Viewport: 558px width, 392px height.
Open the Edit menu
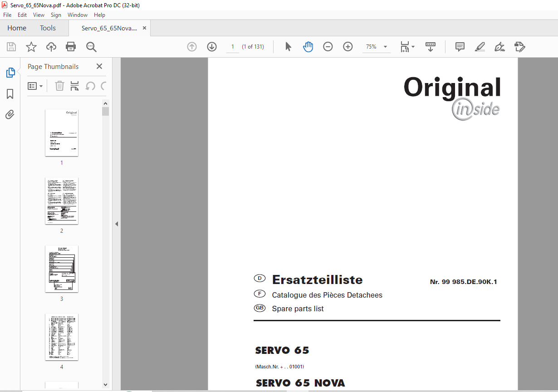pyautogui.click(x=22, y=15)
